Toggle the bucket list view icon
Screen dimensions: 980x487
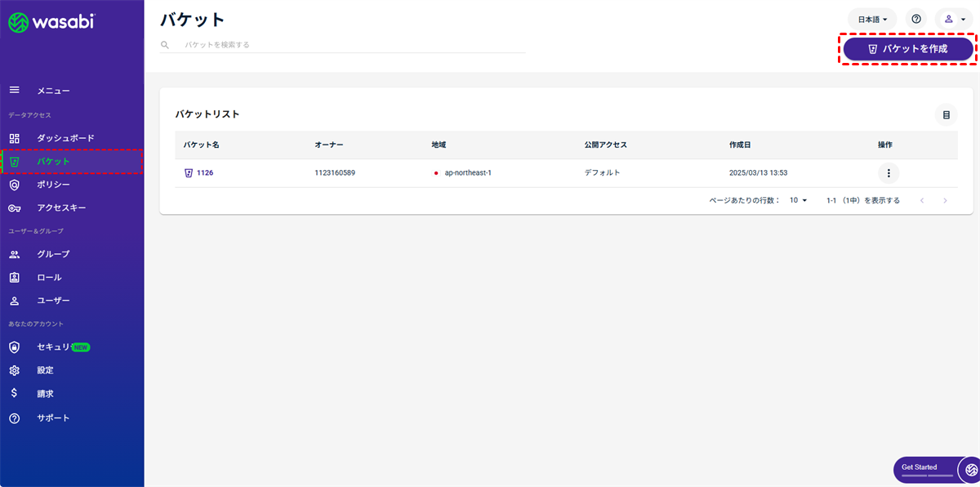(947, 115)
